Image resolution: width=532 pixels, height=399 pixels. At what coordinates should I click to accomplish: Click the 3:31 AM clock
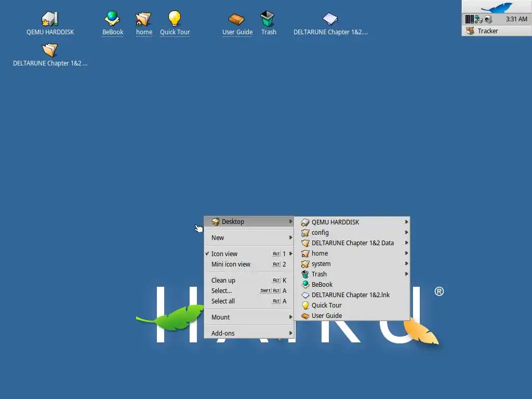coord(516,19)
